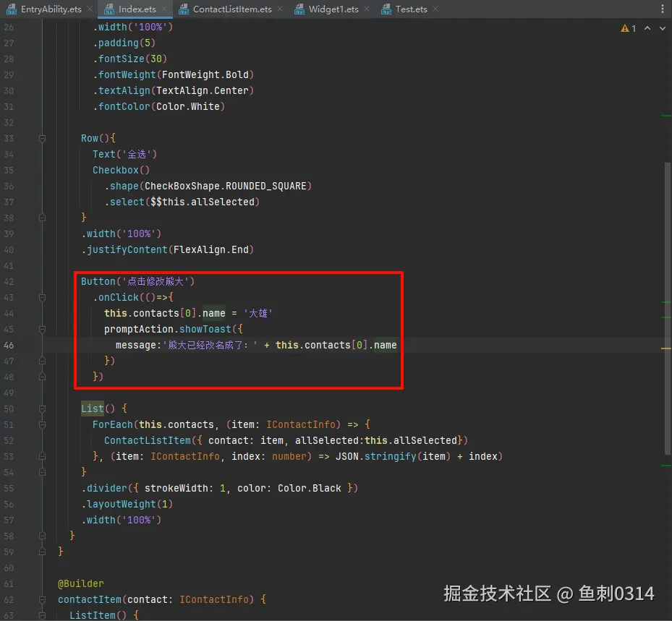672x621 pixels.
Task: Click '.fontSize(30)' on line 28
Action: pos(130,59)
